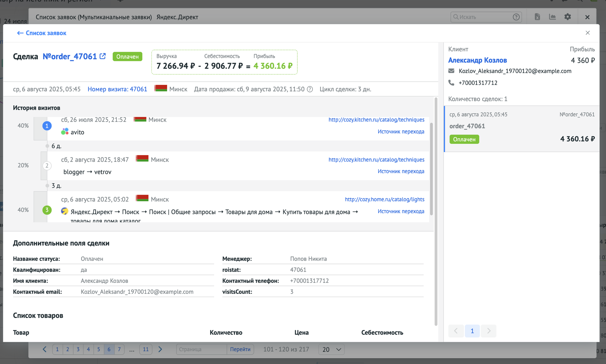Click the sale date help icon
The width and height of the screenshot is (606, 364).
point(310,89)
